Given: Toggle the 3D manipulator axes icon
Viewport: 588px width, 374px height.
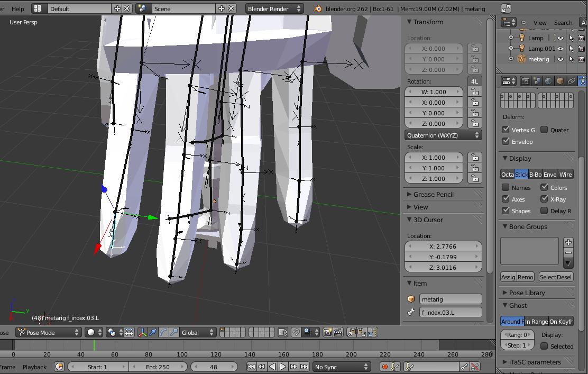Looking at the screenshot, I should pyautogui.click(x=142, y=332).
